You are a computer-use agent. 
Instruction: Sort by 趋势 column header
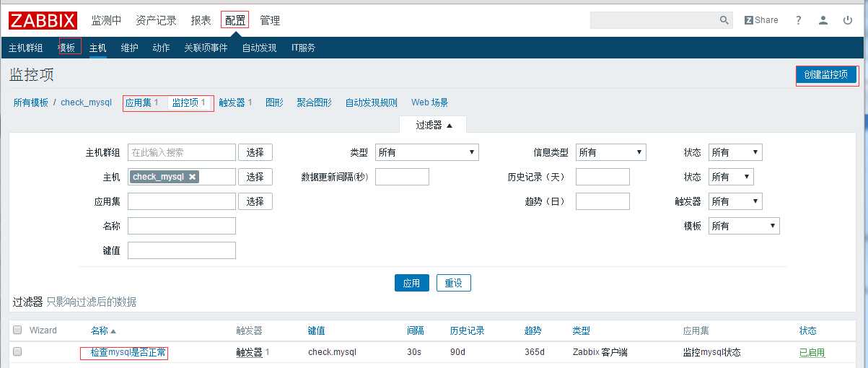[x=532, y=330]
